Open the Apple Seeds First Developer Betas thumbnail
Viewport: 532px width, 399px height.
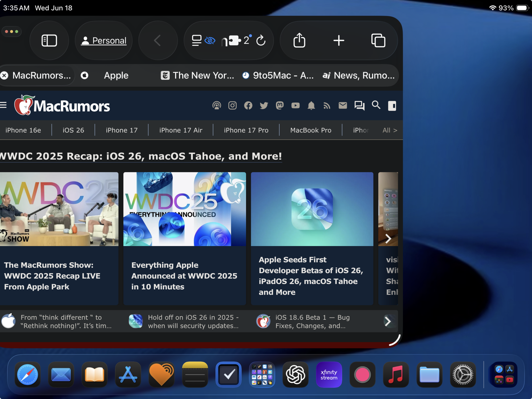point(312,209)
